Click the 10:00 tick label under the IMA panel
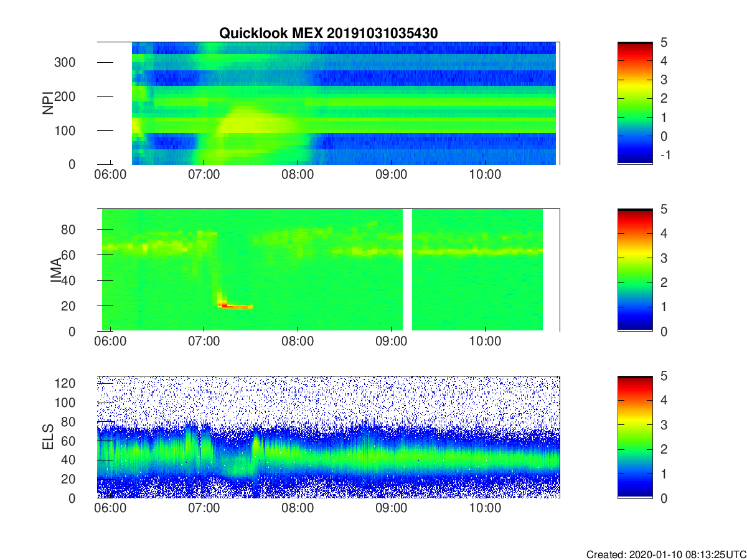Viewport: 747px width, 560px height. (485, 342)
